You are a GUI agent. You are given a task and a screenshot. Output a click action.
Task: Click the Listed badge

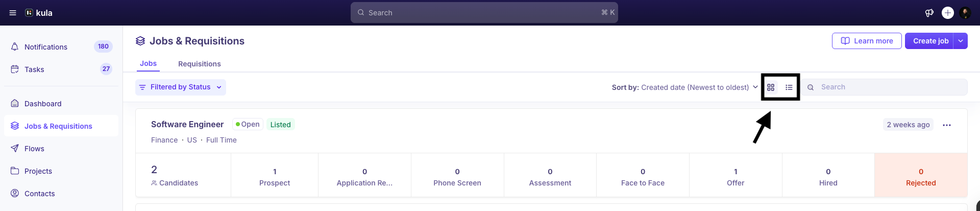point(280,125)
